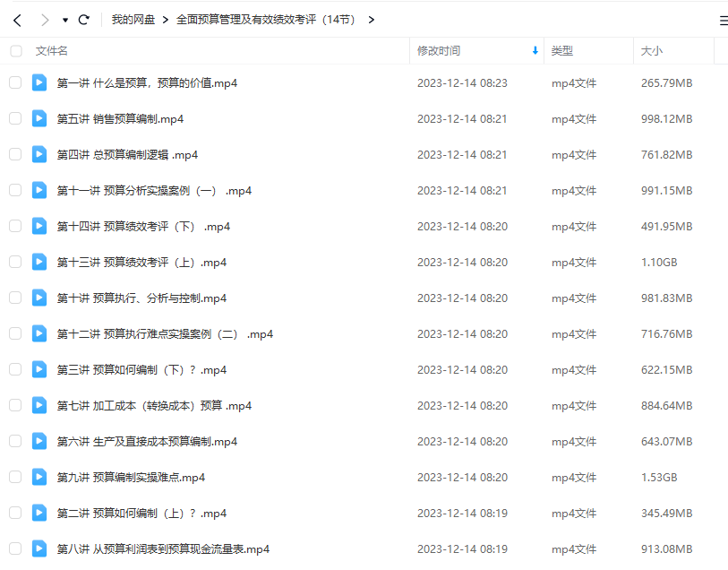Open navigation history dropdown triangle
This screenshot has width=728, height=570.
tap(65, 20)
